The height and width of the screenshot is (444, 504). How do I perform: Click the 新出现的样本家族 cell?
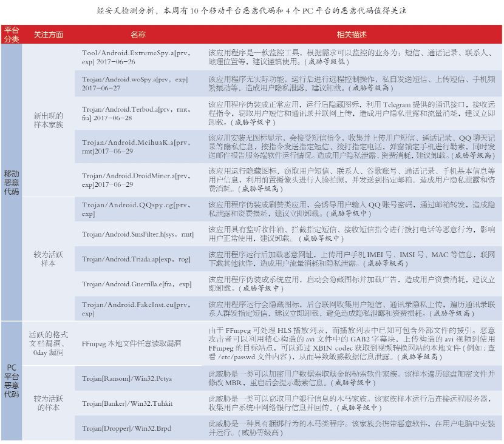48,120
